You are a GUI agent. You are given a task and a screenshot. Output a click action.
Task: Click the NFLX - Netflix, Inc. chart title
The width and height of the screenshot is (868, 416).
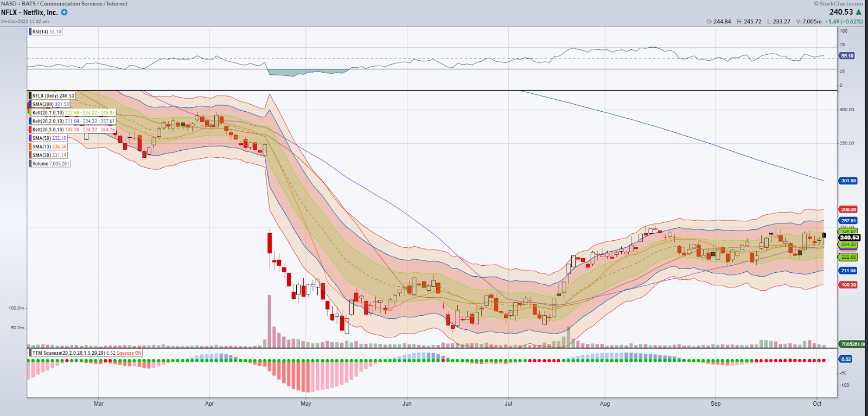pyautogui.click(x=29, y=12)
